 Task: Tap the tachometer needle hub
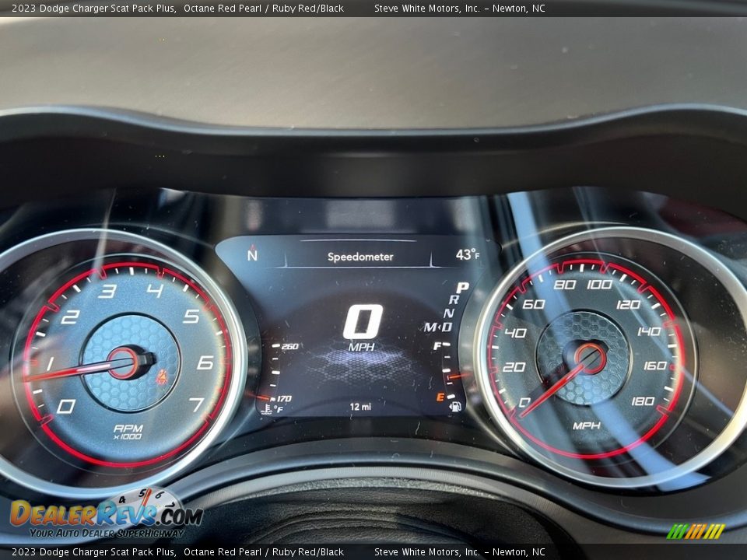pos(124,363)
